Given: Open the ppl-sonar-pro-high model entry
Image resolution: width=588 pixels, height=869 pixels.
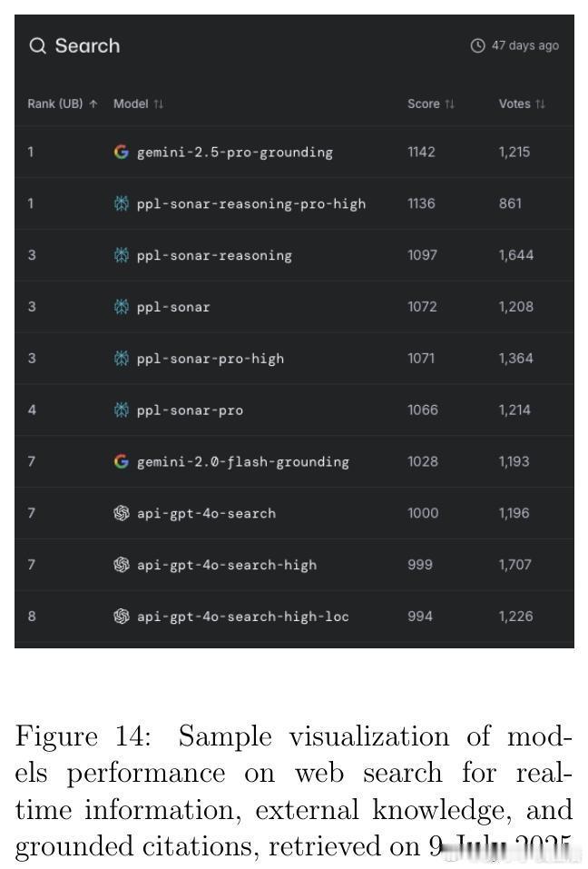Looking at the screenshot, I should [211, 359].
